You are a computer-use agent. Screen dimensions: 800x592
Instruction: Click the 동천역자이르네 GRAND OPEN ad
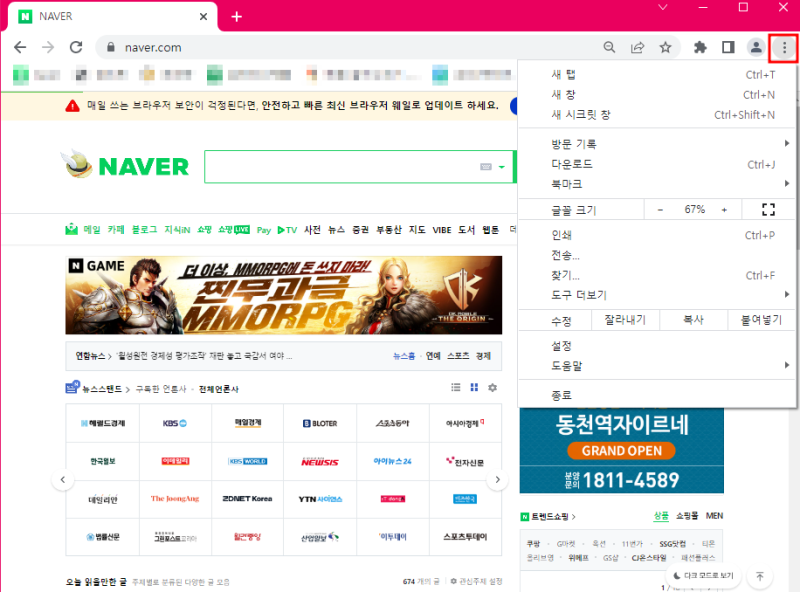tap(621, 450)
